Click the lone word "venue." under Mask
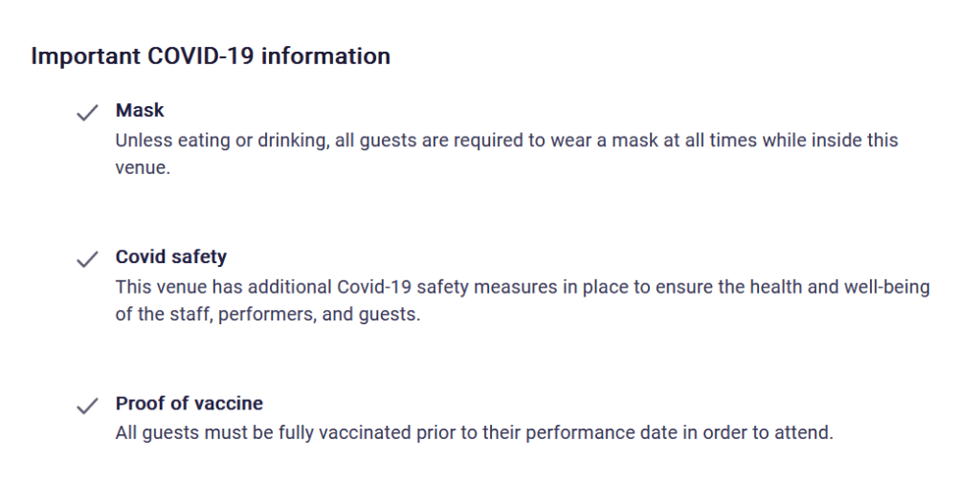Viewport: 980px width, 485px height. (142, 167)
